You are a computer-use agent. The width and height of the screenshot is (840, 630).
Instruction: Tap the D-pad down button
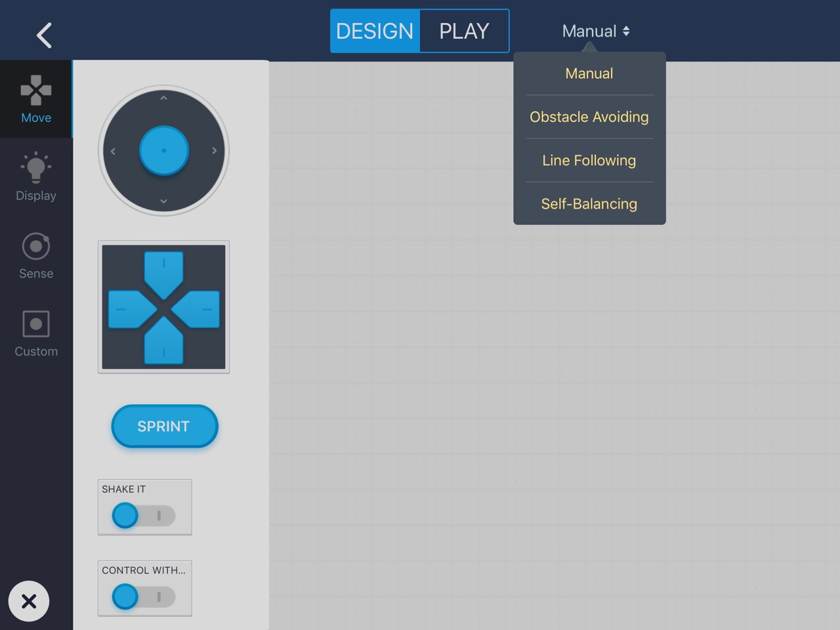[163, 341]
